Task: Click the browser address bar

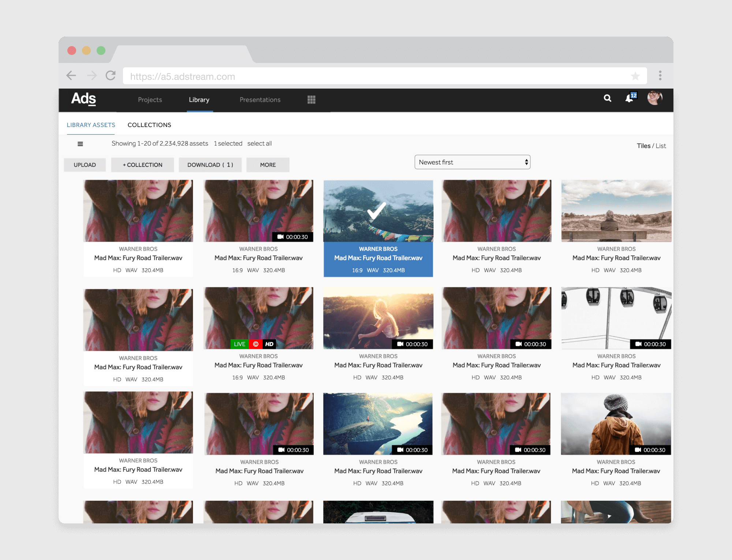Action: [x=385, y=76]
